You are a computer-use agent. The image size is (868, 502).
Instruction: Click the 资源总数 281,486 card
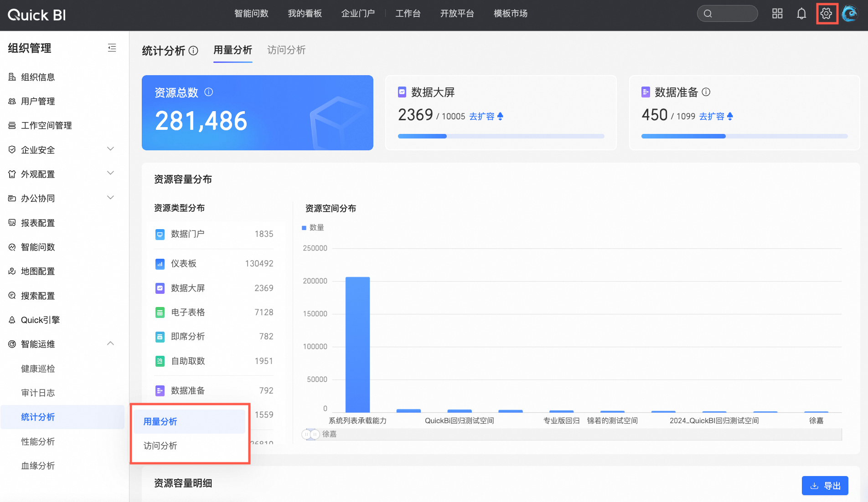tap(258, 113)
